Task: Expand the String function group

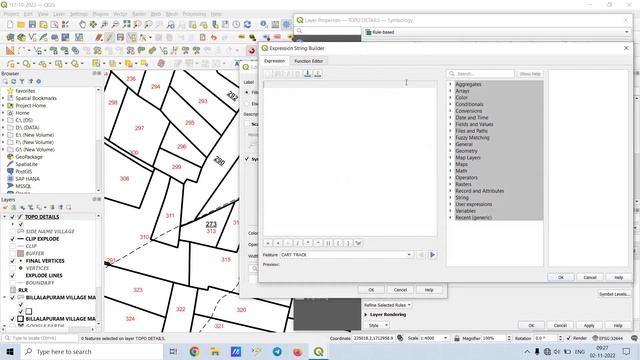Action: (451, 198)
